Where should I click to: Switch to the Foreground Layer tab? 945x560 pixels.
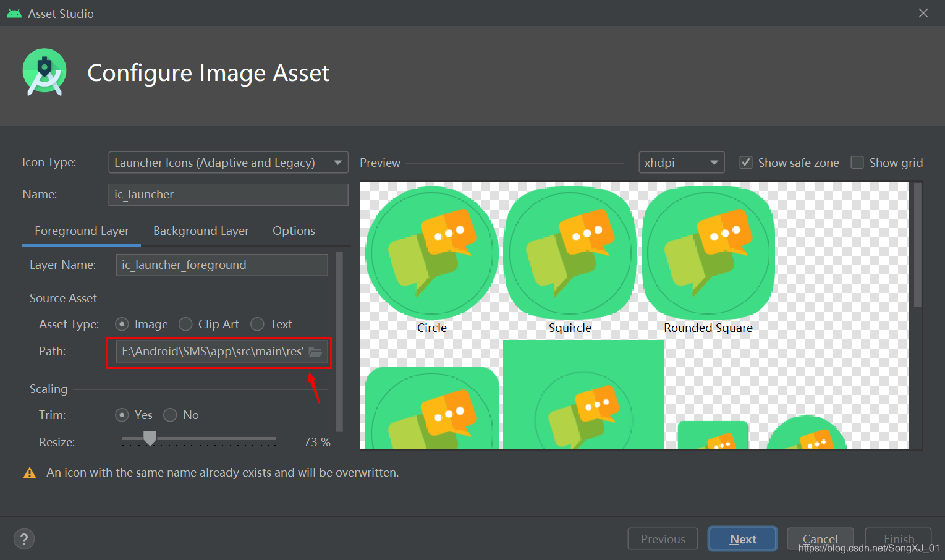82,231
